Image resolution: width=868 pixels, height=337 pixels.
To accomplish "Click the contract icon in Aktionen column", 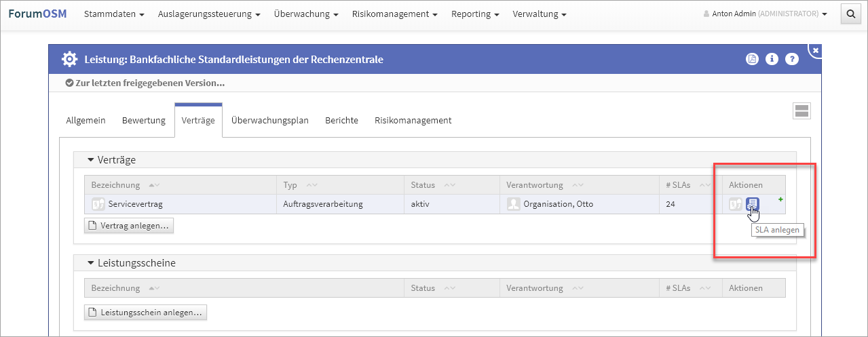I will coord(736,204).
